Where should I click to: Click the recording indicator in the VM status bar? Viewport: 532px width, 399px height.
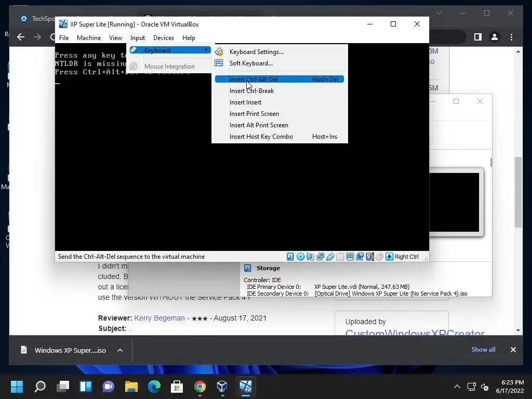tap(360, 257)
